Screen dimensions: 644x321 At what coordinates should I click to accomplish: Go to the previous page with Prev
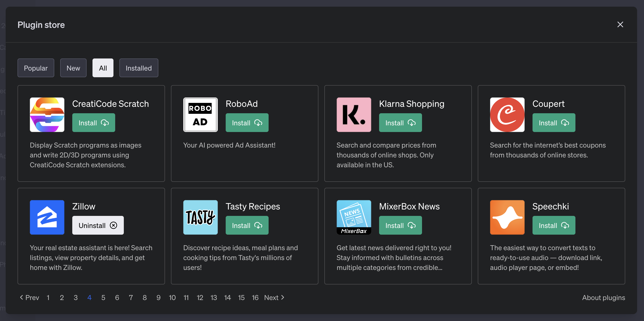point(29,298)
